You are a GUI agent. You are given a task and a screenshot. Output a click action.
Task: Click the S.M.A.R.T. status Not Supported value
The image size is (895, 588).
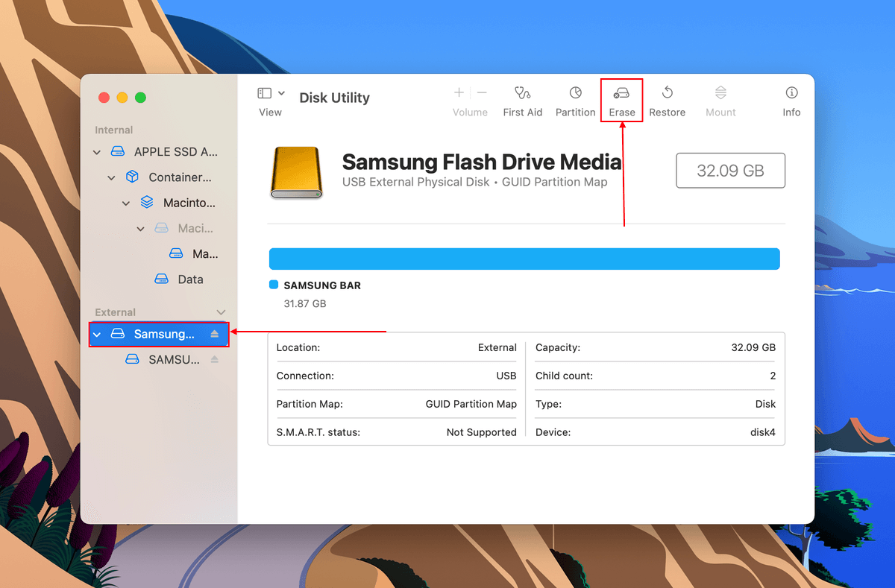[x=482, y=432]
